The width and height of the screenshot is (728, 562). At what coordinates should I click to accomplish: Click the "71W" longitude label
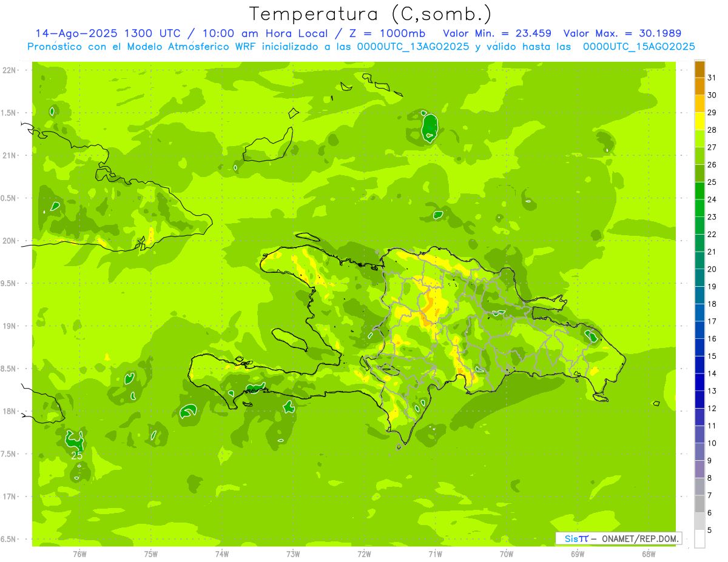click(435, 554)
